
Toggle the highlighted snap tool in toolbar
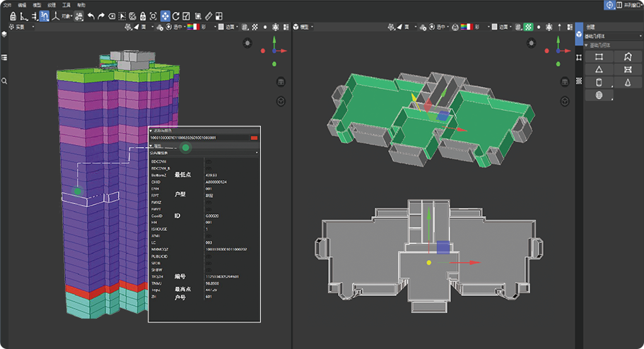(x=44, y=16)
